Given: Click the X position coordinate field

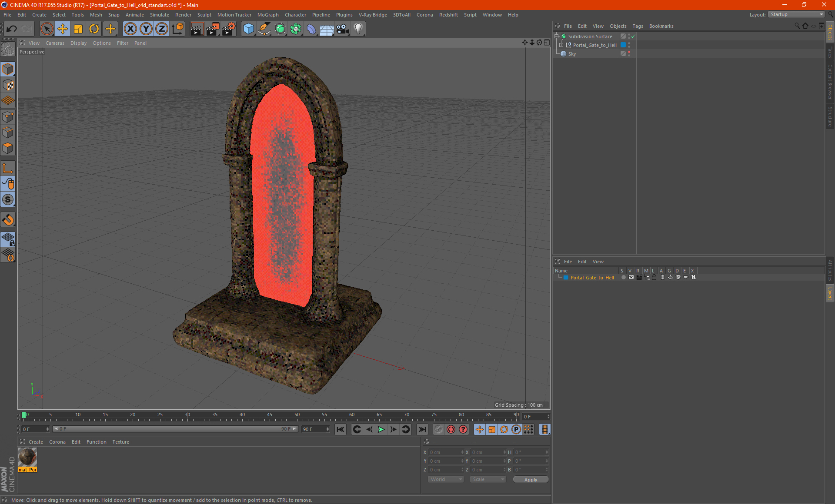Looking at the screenshot, I should (446, 452).
